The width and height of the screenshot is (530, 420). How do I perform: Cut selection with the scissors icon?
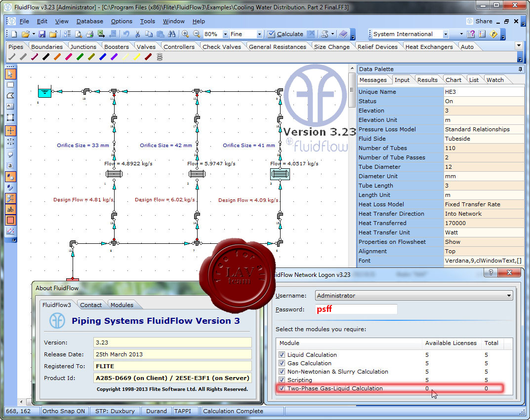pos(137,34)
